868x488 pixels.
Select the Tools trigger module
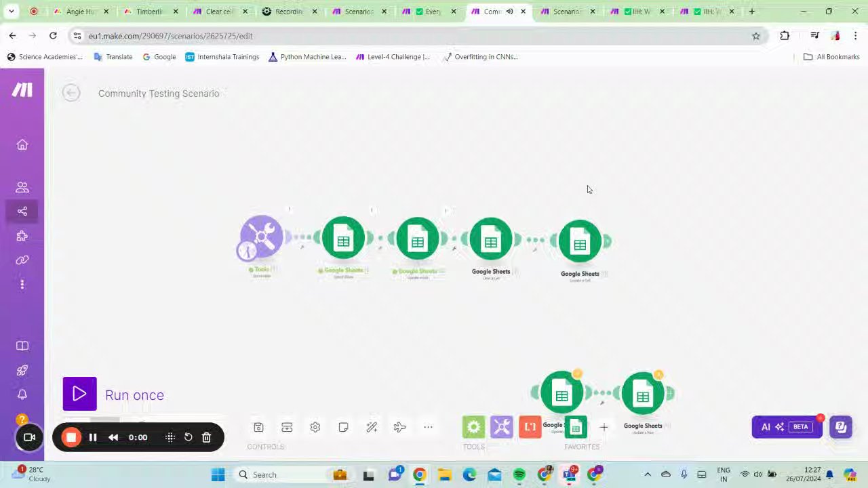click(x=262, y=237)
